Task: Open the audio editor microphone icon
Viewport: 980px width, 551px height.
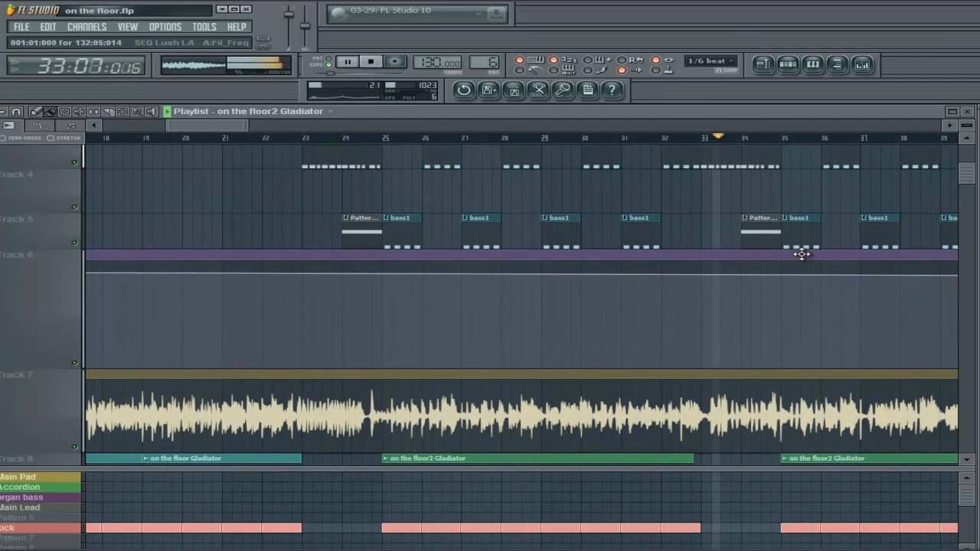Action: 563,90
